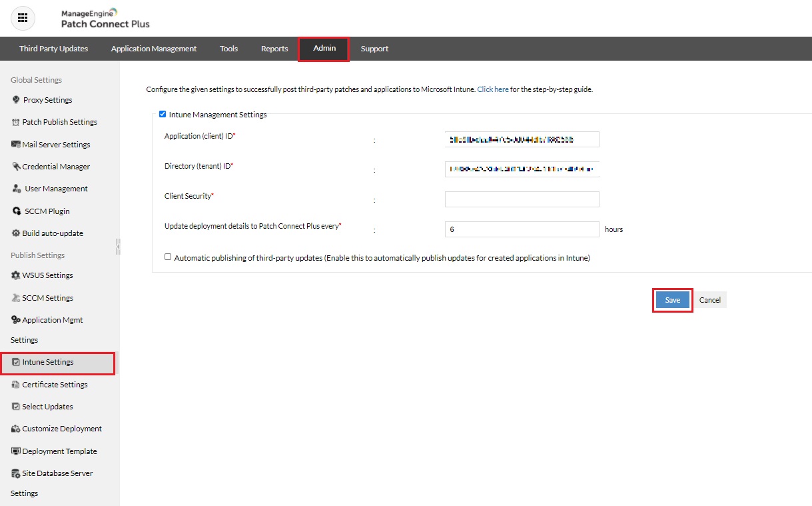The height and width of the screenshot is (506, 812).
Task: Switch to the Admin tab
Action: pyautogui.click(x=324, y=49)
